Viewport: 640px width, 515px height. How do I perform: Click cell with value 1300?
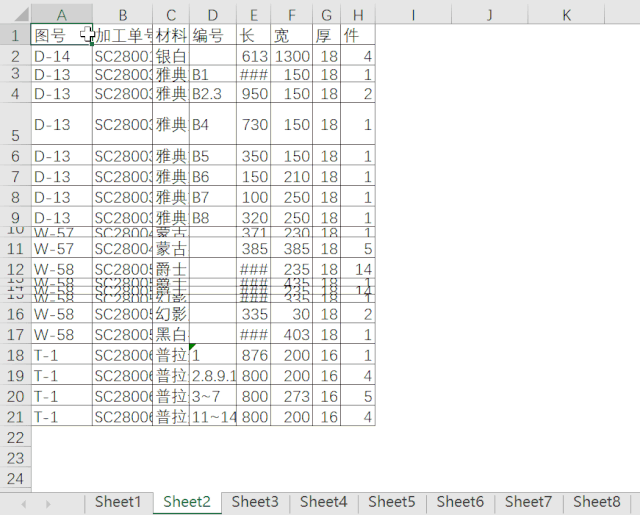tap(291, 56)
